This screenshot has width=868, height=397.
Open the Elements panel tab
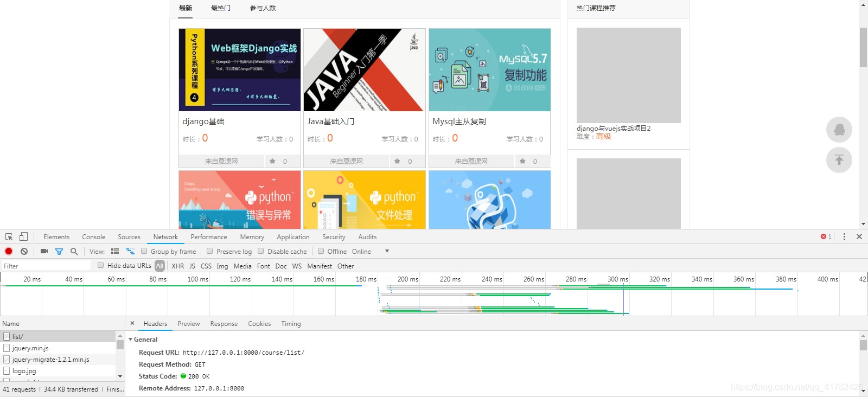coord(56,237)
